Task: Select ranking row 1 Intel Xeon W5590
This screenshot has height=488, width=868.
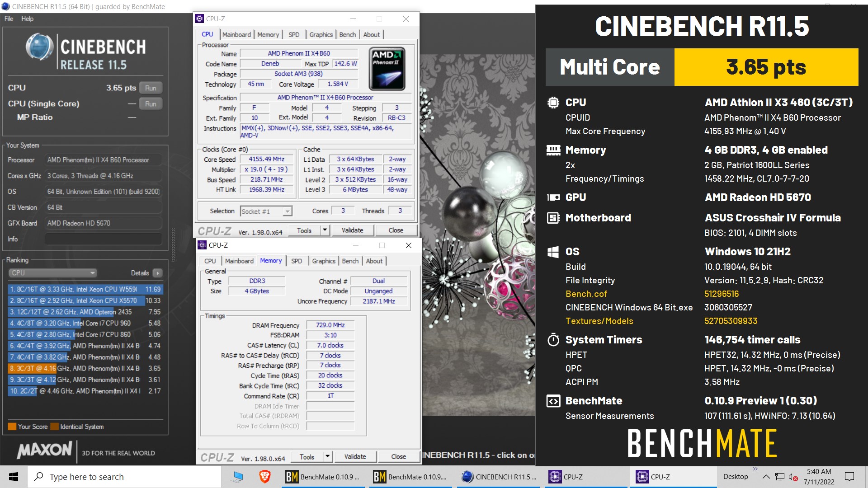Action: point(85,289)
